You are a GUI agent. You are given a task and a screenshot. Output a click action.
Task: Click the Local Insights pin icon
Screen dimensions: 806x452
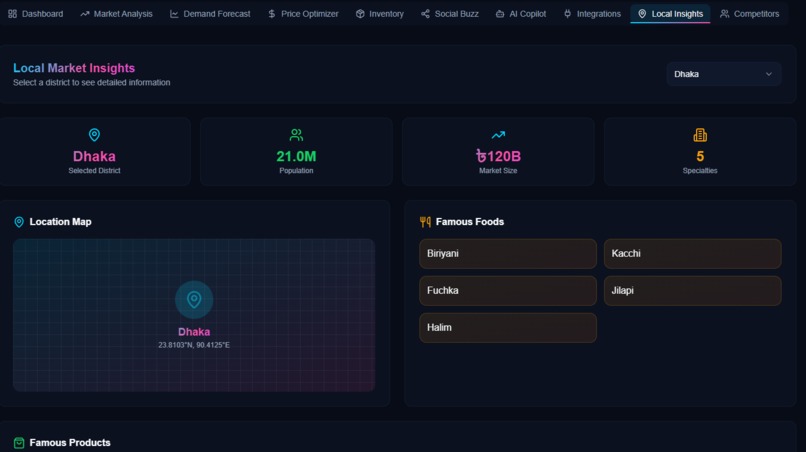point(642,14)
